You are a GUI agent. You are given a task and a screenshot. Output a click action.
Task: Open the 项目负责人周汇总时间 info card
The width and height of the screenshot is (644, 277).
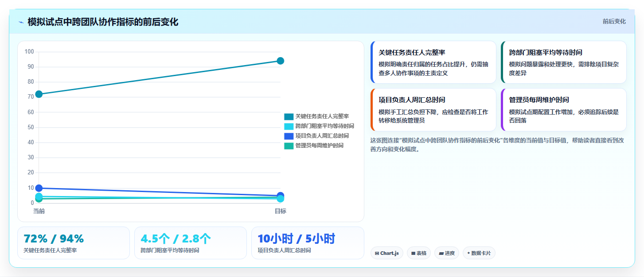coord(433,110)
